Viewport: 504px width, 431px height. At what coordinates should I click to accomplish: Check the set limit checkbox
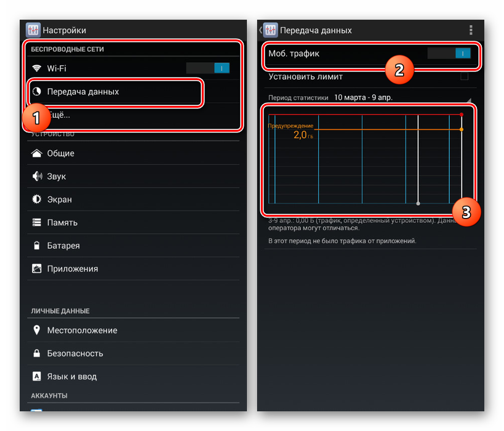pos(464,77)
